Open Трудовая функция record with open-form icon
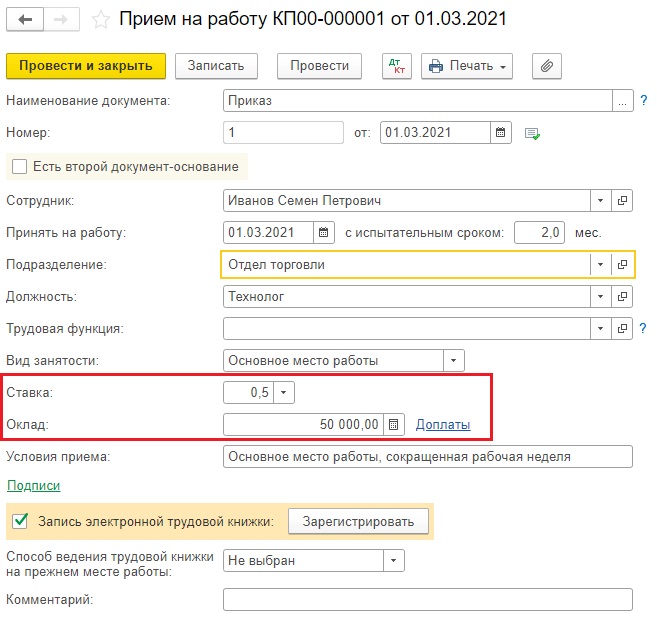The width and height of the screenshot is (657, 641). tap(622, 328)
